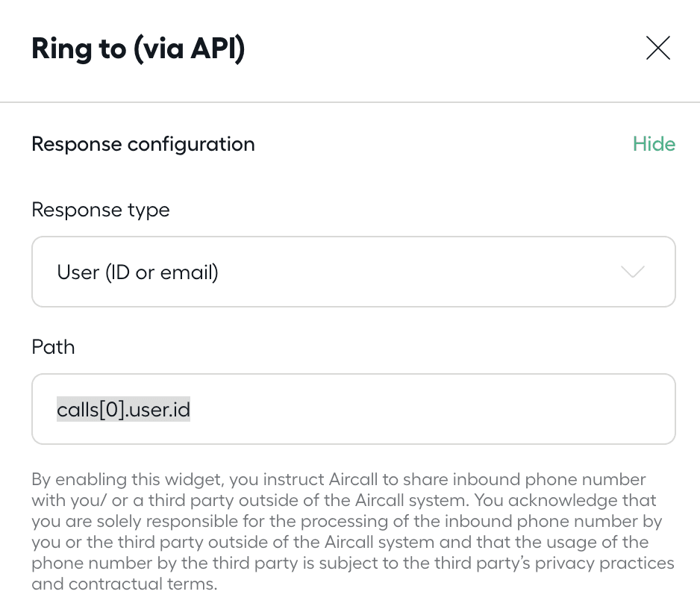This screenshot has height=615, width=700.
Task: Click the highlighted calls[0].user.id text
Action: tap(123, 409)
